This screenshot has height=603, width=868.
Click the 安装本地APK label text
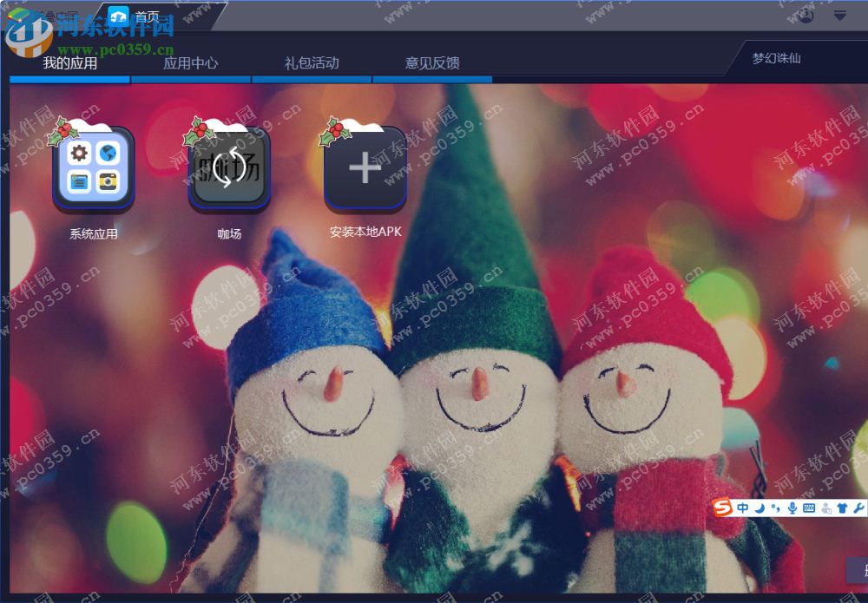[x=365, y=232]
